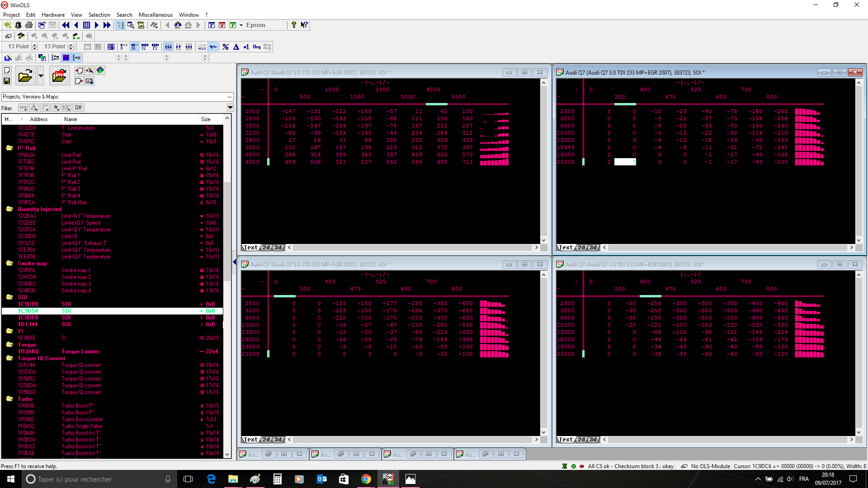
Task: Click the filter Off button
Action: click(x=78, y=108)
